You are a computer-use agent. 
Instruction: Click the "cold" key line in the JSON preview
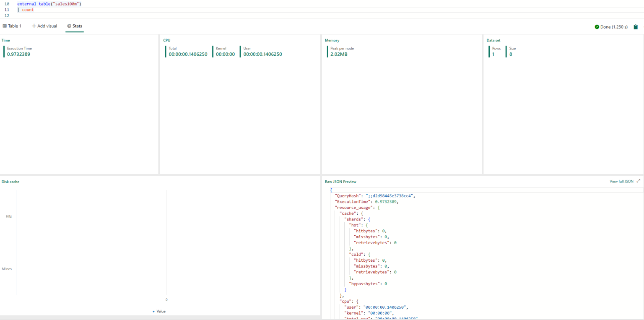coord(359,255)
